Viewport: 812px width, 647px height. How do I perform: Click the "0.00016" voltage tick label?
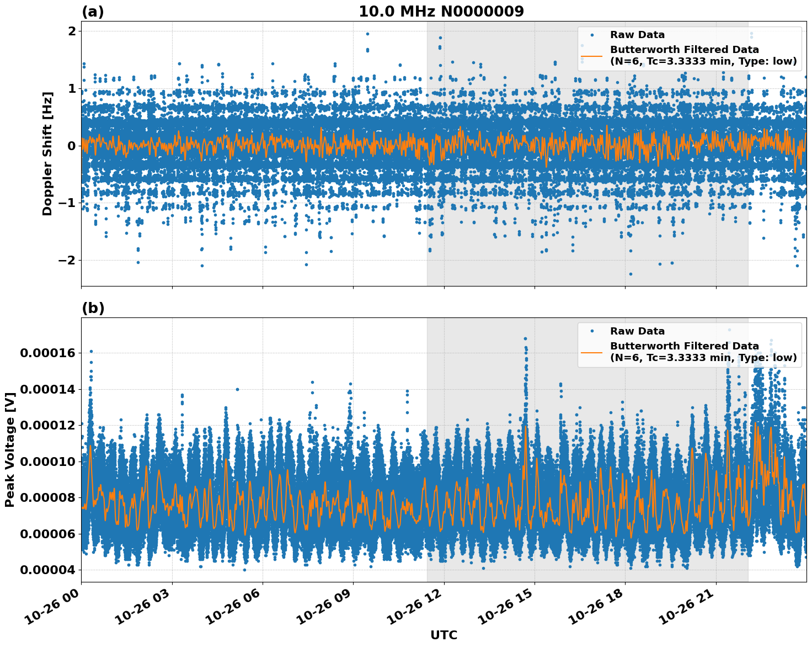[47, 353]
